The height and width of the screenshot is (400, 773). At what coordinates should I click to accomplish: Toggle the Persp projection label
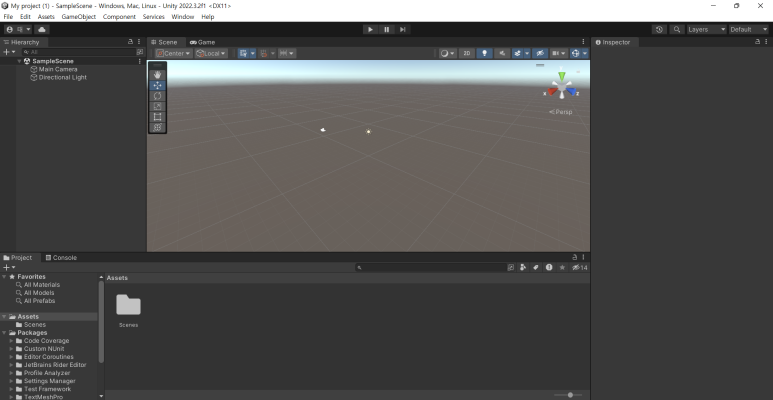(561, 112)
